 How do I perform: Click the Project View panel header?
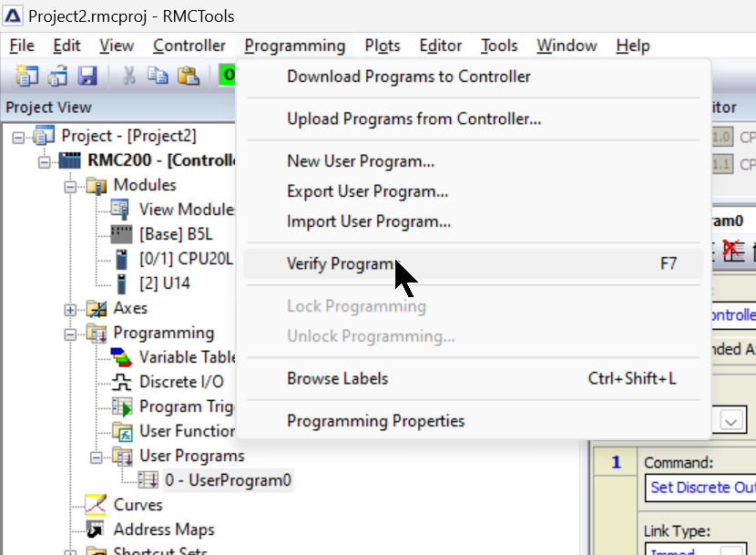(x=118, y=108)
